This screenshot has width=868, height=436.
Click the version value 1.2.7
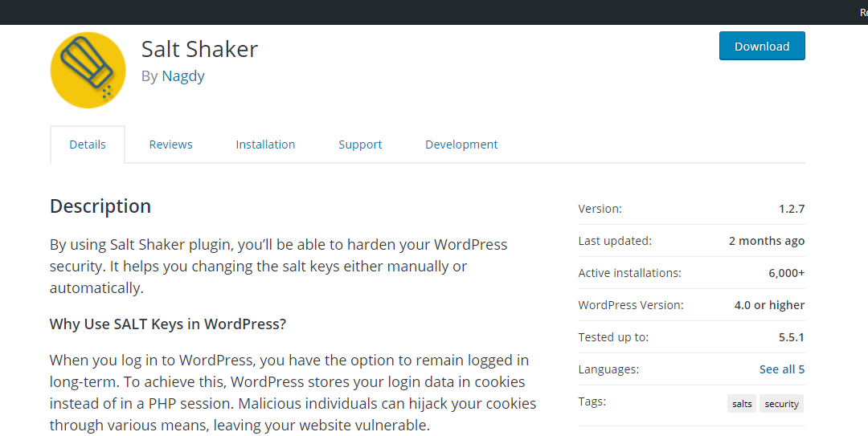(792, 209)
